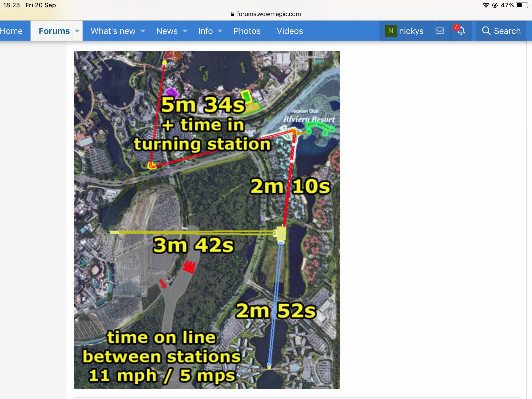Image resolution: width=532 pixels, height=399 pixels.
Task: Tap the Wi-Fi status icon
Action: point(486,5)
